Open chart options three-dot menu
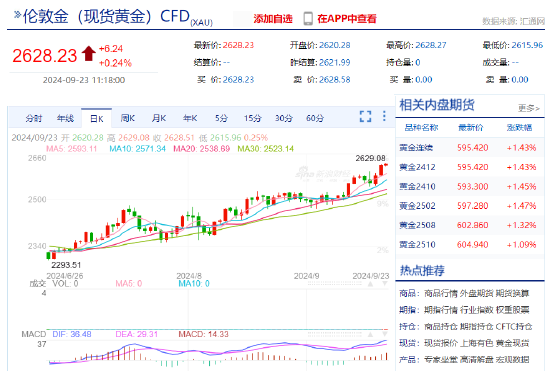The height and width of the screenshot is (371, 550). coord(384,116)
